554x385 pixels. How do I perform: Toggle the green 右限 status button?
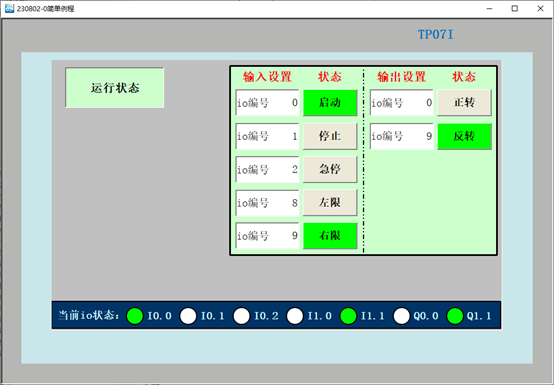[330, 236]
